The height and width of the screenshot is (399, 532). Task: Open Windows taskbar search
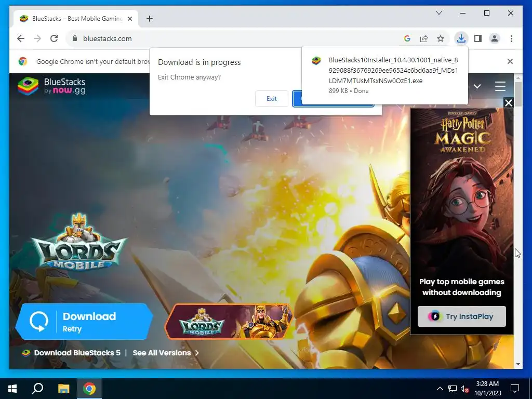point(37,389)
